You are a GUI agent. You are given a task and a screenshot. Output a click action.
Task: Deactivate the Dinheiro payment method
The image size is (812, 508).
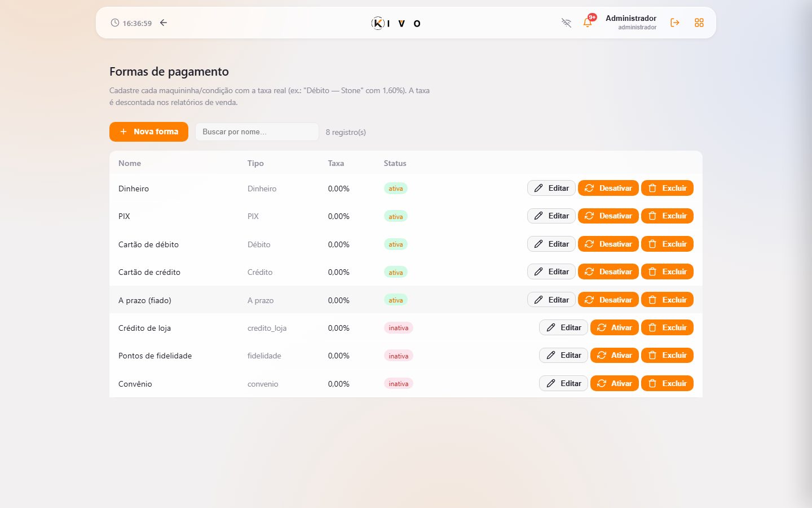tap(608, 188)
